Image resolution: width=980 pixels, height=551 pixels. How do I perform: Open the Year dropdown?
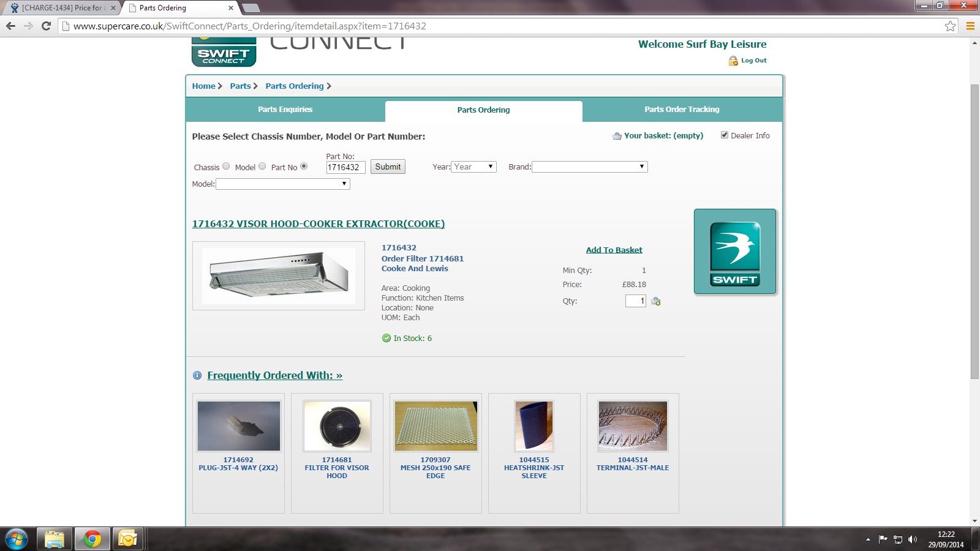[473, 167]
